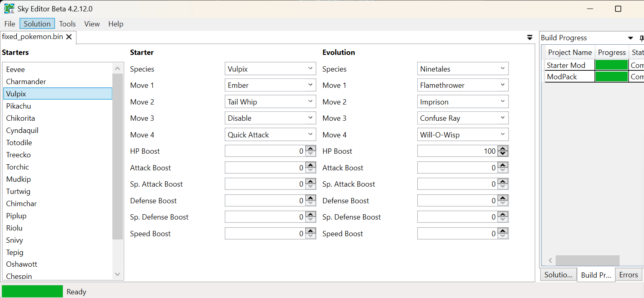This screenshot has height=298, width=644.
Task: Click the Progress column header
Action: click(x=611, y=52)
